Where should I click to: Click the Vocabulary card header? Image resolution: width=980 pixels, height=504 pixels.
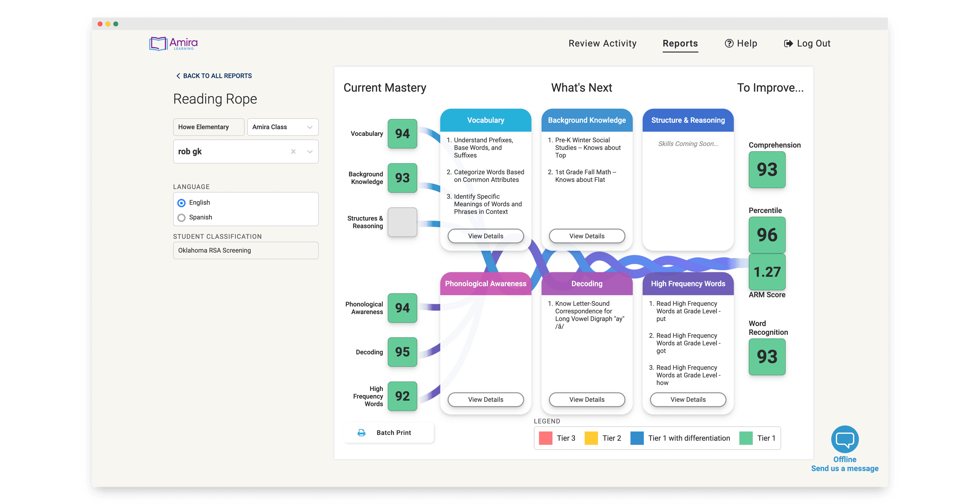coord(485,120)
